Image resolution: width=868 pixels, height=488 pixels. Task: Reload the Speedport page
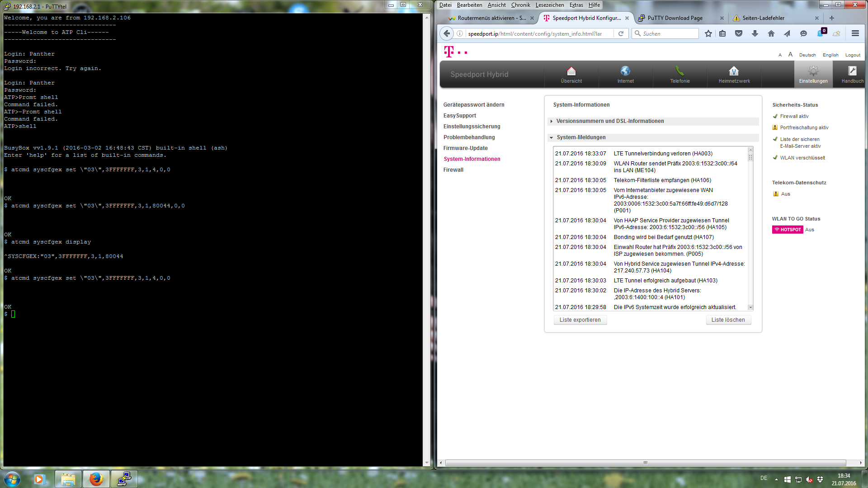point(621,33)
